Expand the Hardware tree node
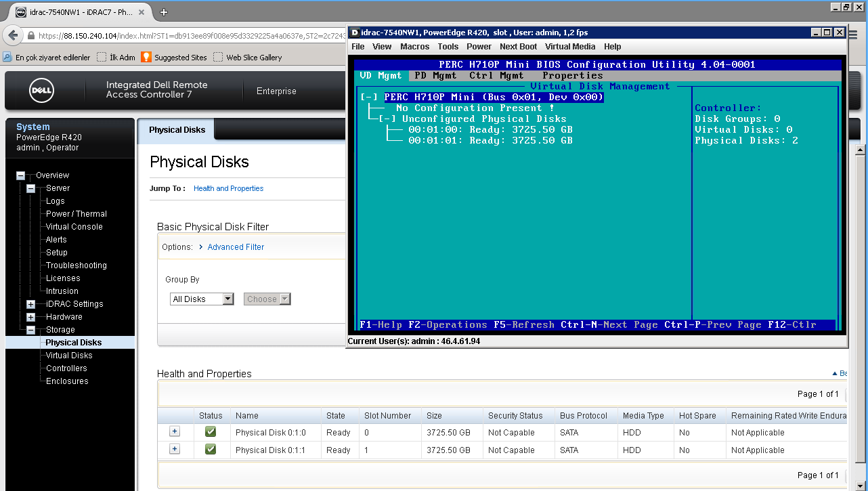 [x=30, y=317]
